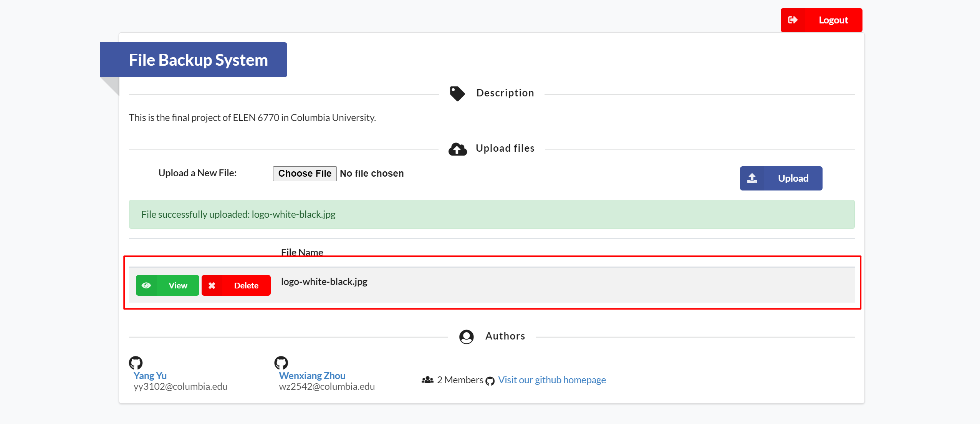Screen dimensions: 980x424
Task: Click the logout arrow icon
Action: pos(793,20)
